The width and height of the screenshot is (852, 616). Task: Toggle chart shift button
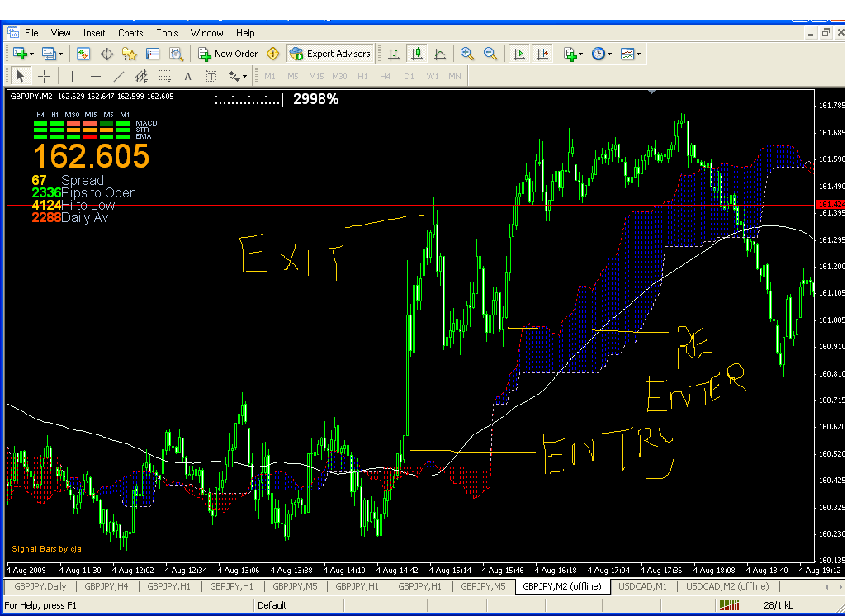click(x=542, y=54)
